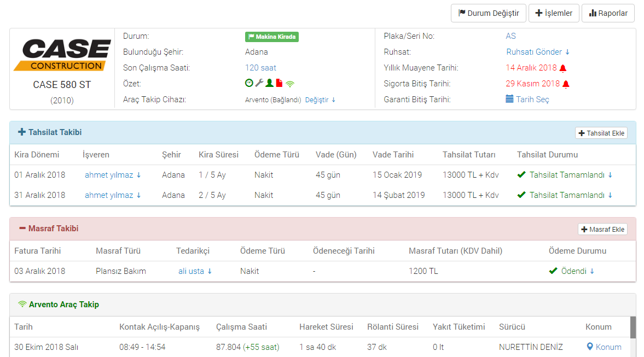Click the Adana city value under Bulunduğu Şehir
Image resolution: width=644 pixels, height=357 pixels.
click(256, 52)
